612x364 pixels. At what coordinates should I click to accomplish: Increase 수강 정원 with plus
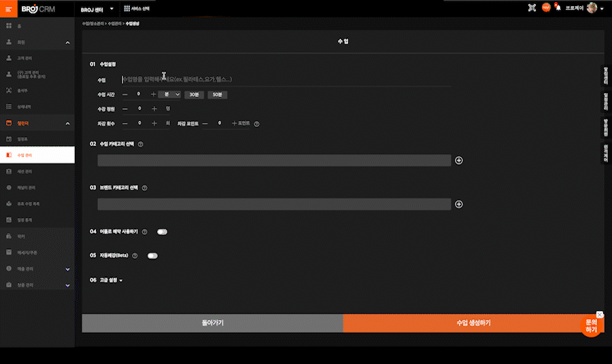[x=154, y=109]
